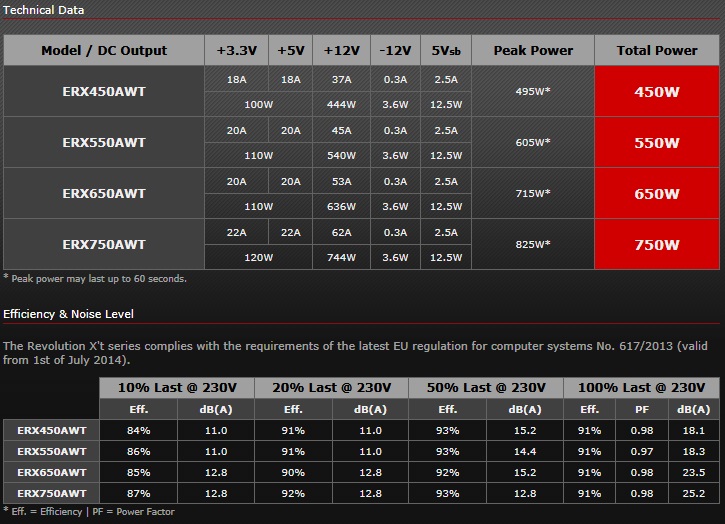Click the "100W" combined power cell
This screenshot has height=524, width=725.
point(258,104)
